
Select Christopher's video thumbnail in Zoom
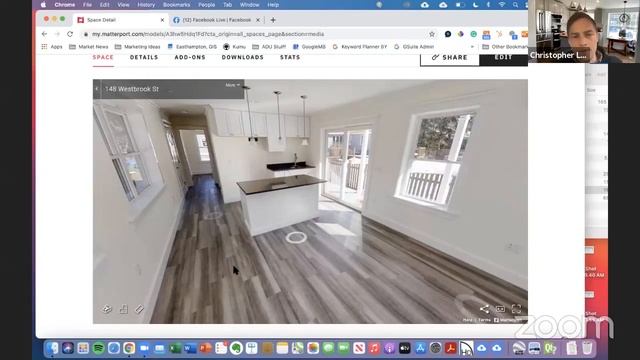584,31
